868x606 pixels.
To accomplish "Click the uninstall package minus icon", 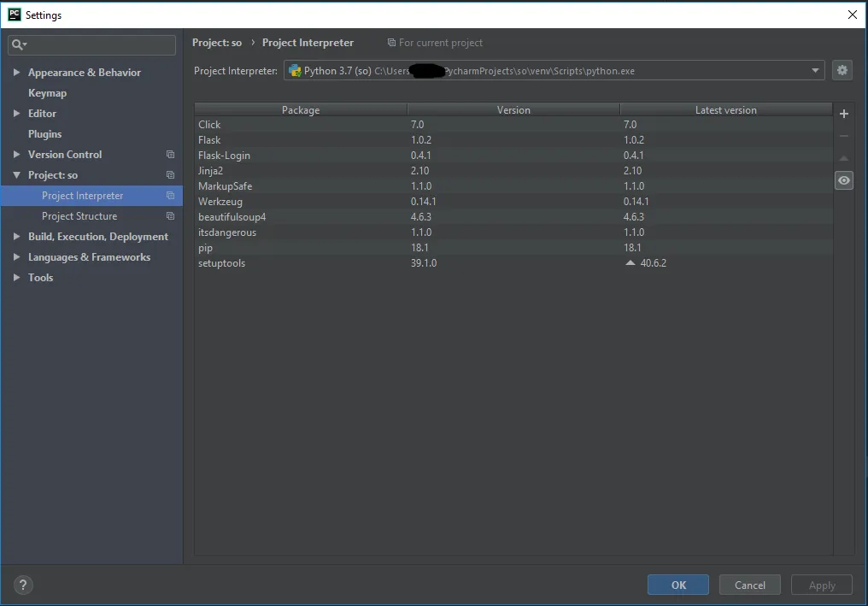I will [843, 136].
